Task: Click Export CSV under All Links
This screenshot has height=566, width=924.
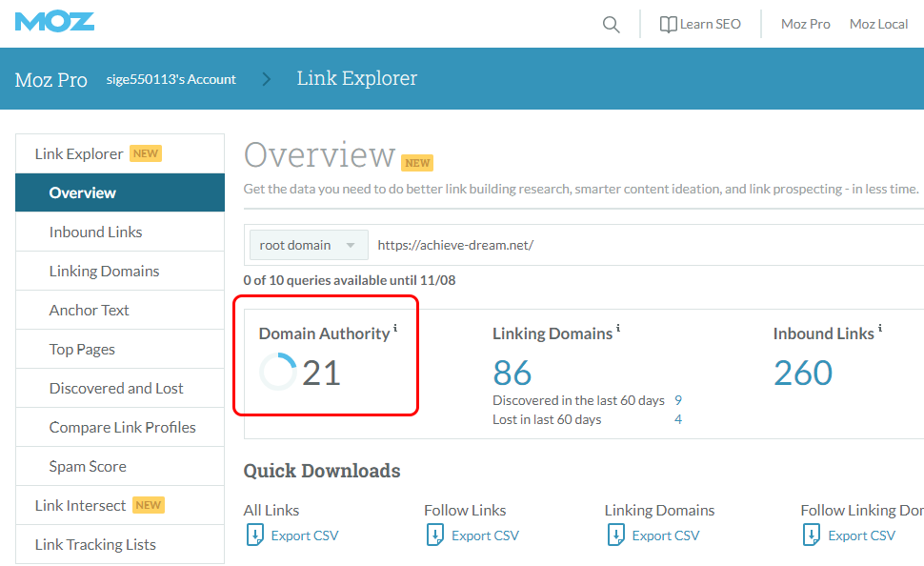Action: point(305,536)
